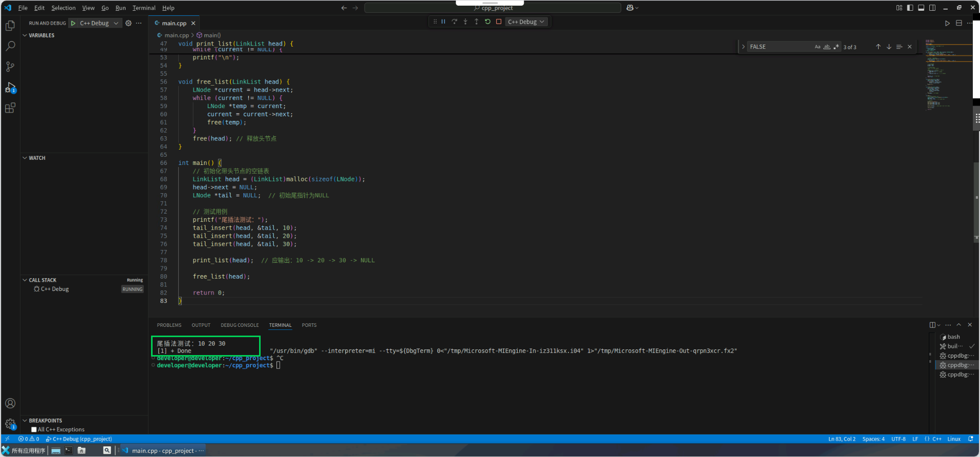980x457 pixels.
Task: Switch to the DEBUG CONSOLE panel tab
Action: click(x=240, y=325)
